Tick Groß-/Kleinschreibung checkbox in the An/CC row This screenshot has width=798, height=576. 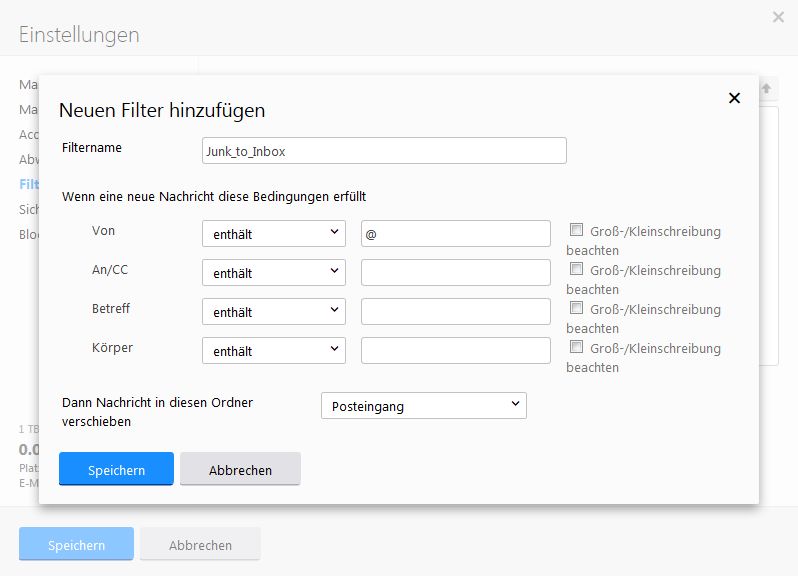coord(576,269)
